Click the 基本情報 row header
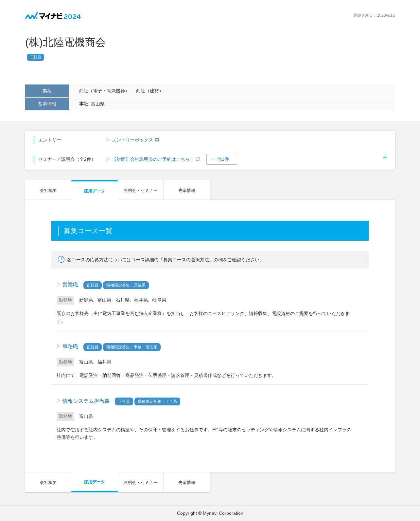The width and height of the screenshot is (420, 521). point(47,104)
